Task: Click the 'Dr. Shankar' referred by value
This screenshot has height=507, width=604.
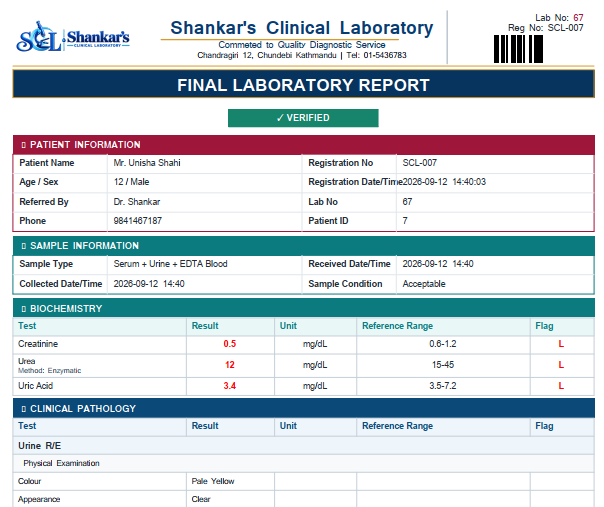Action: coord(137,202)
